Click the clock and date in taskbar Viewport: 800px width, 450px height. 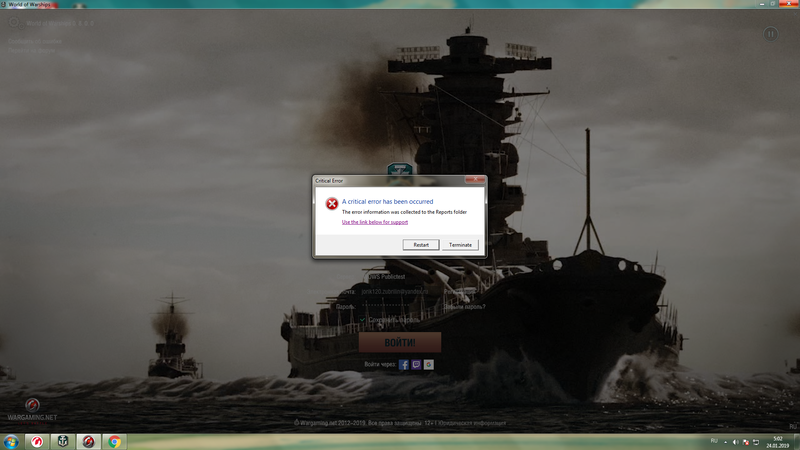pos(778,441)
